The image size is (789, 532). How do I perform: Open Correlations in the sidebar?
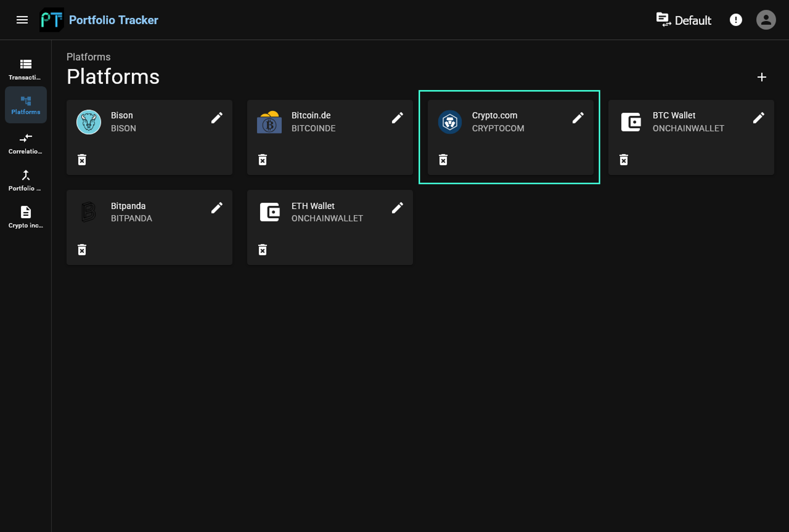[x=26, y=144]
